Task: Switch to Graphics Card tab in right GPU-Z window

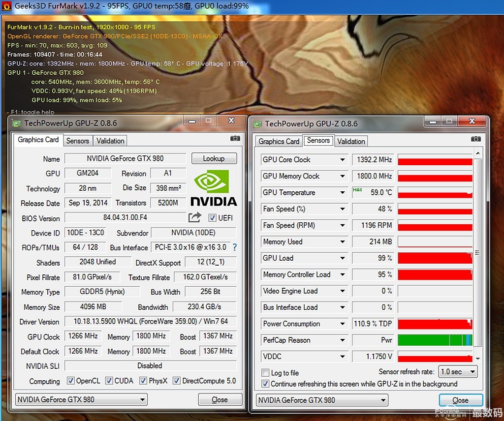Action: pyautogui.click(x=279, y=141)
